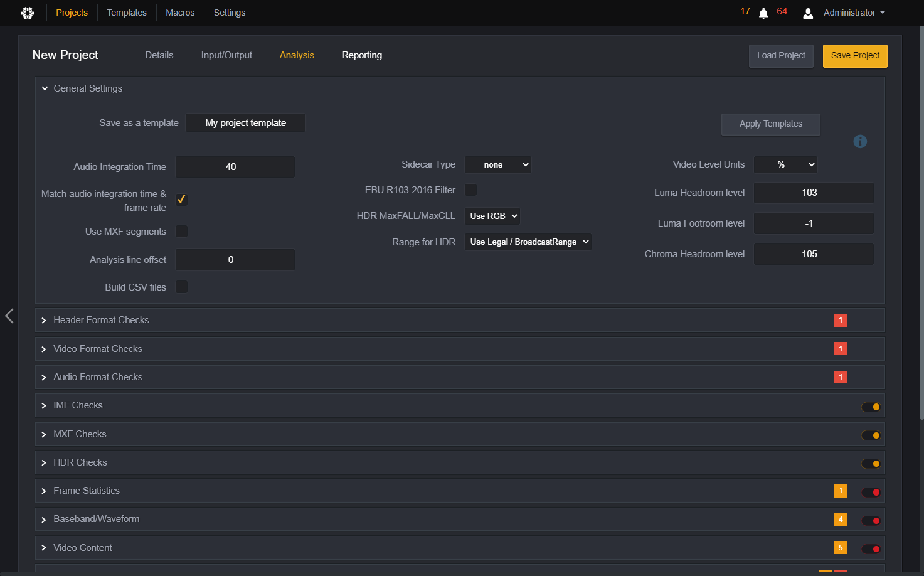Enable Use MXF segments checkbox
The image size is (924, 576).
tap(181, 232)
